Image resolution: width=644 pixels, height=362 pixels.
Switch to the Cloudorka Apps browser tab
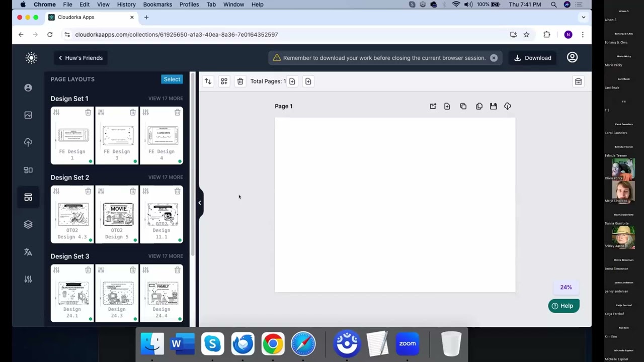tap(91, 17)
